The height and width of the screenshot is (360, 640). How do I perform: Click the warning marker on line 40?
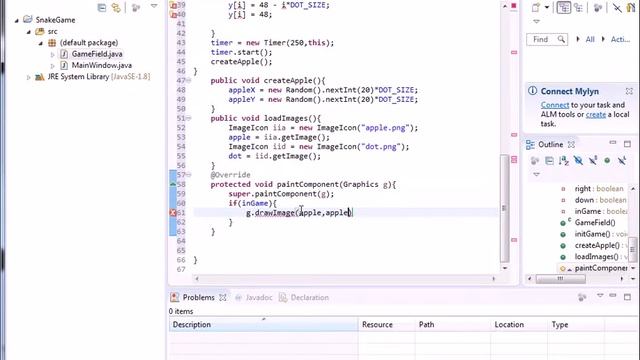tap(173, 14)
